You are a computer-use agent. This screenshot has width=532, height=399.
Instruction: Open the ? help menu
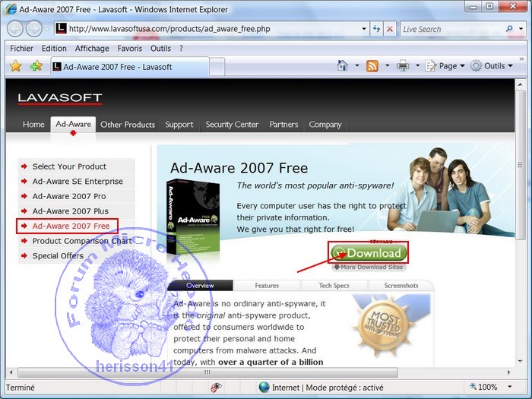click(x=181, y=49)
